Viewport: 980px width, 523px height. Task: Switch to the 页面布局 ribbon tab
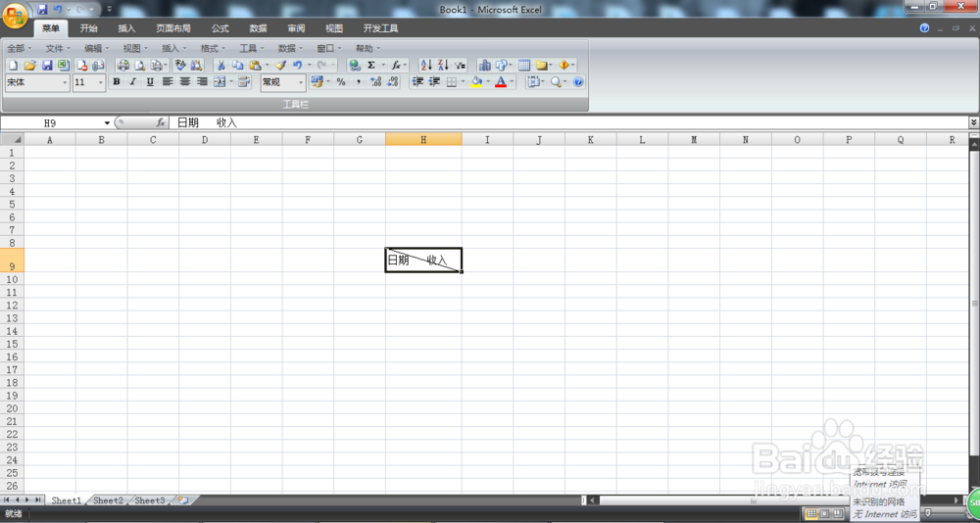173,28
